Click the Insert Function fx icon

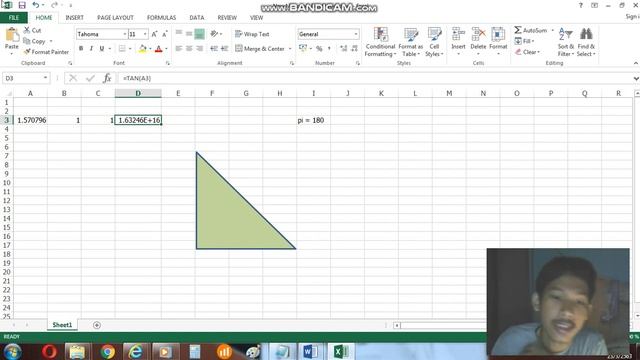pos(107,78)
